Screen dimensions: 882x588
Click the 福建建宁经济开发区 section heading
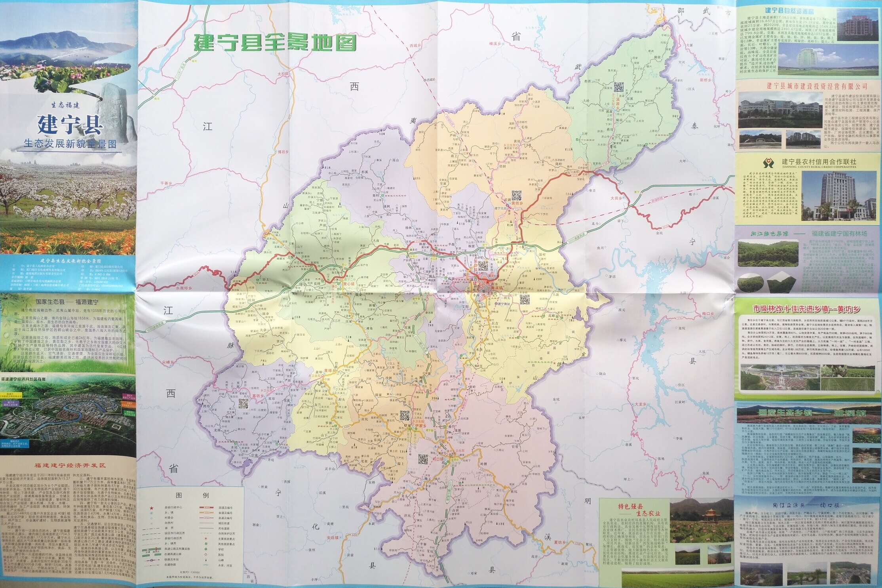point(70,465)
